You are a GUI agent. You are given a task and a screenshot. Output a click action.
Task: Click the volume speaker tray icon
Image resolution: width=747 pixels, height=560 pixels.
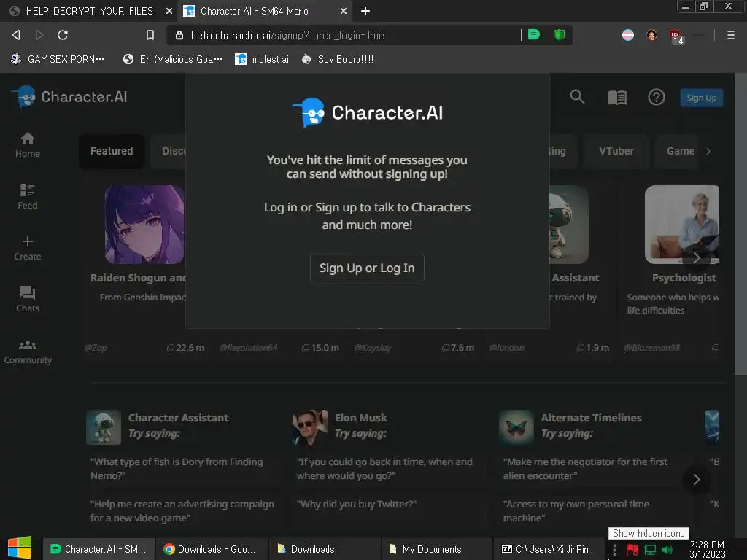667,550
